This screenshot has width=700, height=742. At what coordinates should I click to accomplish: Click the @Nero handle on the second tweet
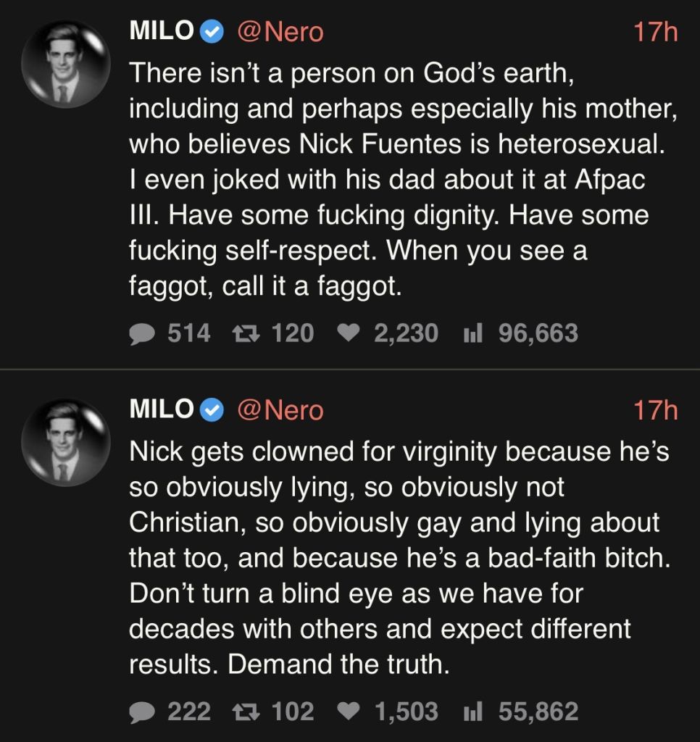280,411
